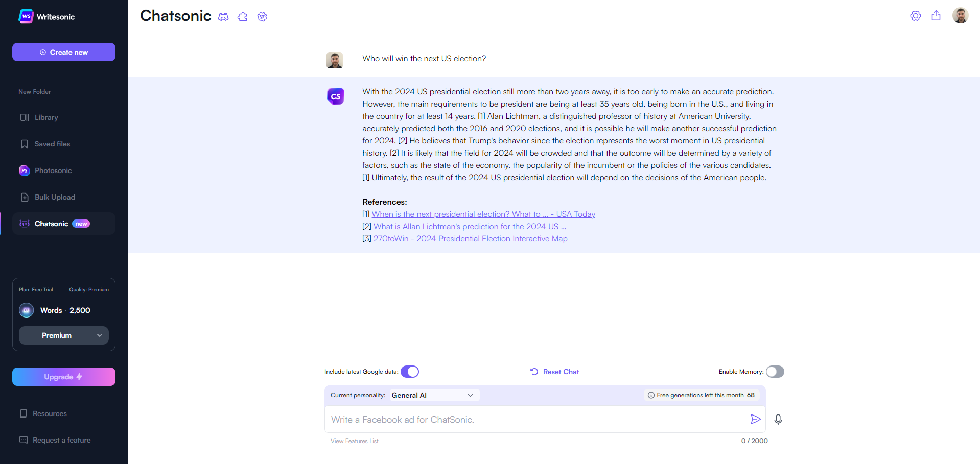Open the Discord icon beside Chatsonic title
980x464 pixels.
click(223, 17)
